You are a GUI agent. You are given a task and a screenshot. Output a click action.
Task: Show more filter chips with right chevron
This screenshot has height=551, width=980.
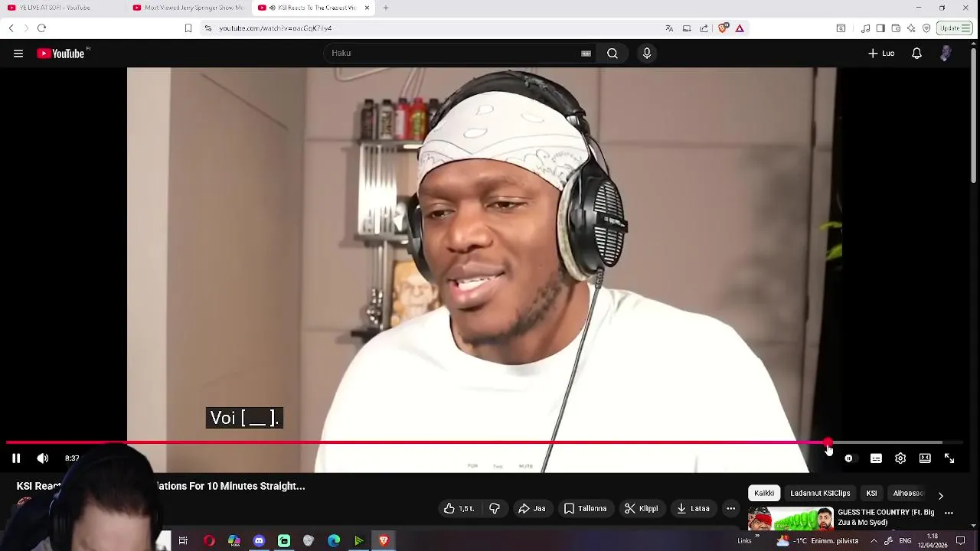[x=941, y=496]
